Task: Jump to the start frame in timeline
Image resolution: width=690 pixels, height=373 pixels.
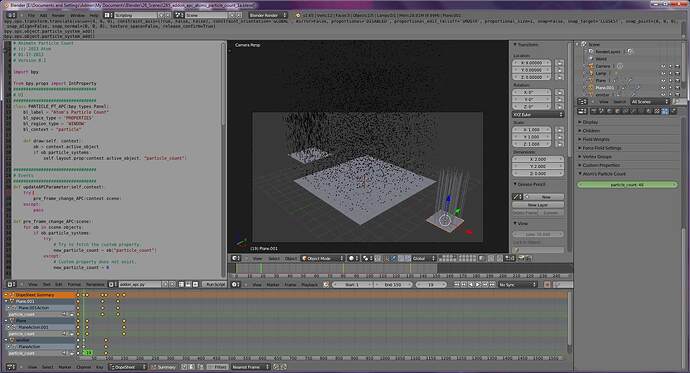Action: [456, 285]
